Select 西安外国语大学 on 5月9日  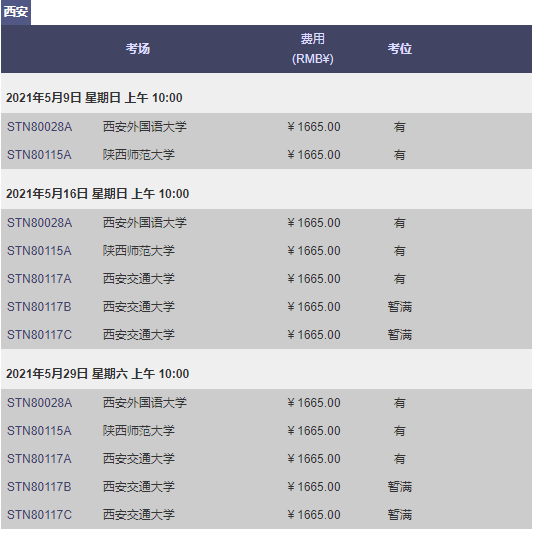pyautogui.click(x=145, y=127)
